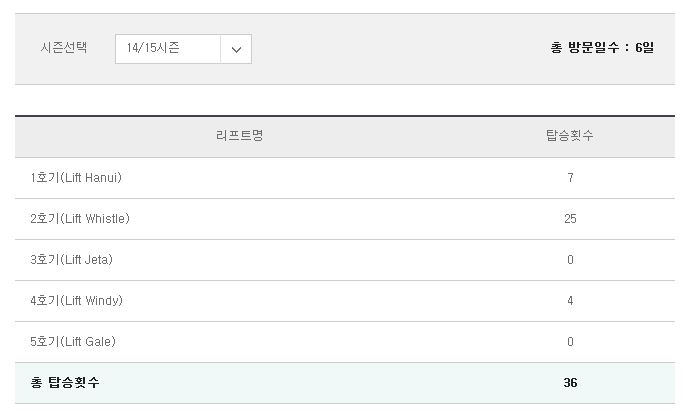Image resolution: width=687 pixels, height=414 pixels.
Task: Click the total ride count 36
Action: [570, 382]
